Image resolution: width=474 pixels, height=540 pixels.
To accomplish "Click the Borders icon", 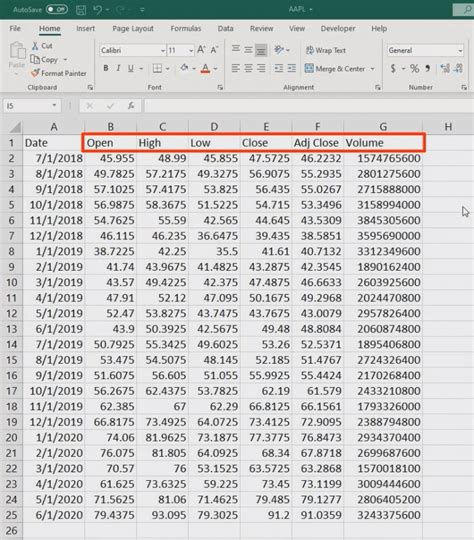I will point(157,69).
